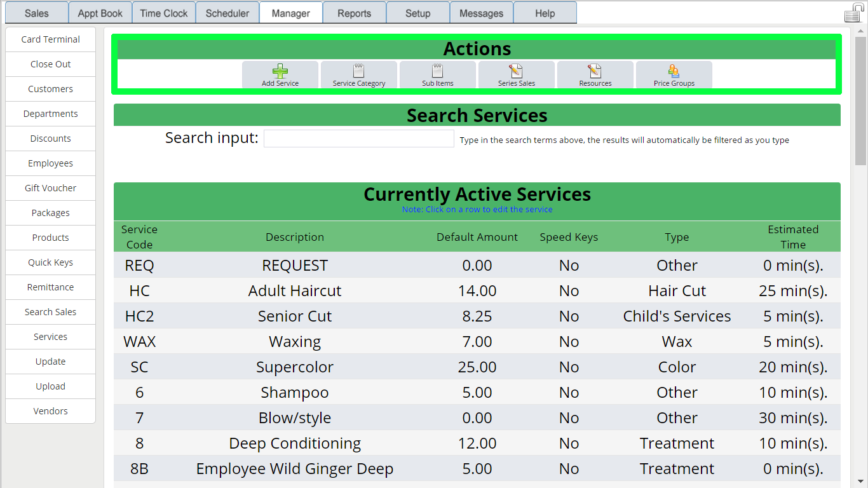Open Vendors in the sidebar
The width and height of the screenshot is (868, 488).
tap(50, 411)
